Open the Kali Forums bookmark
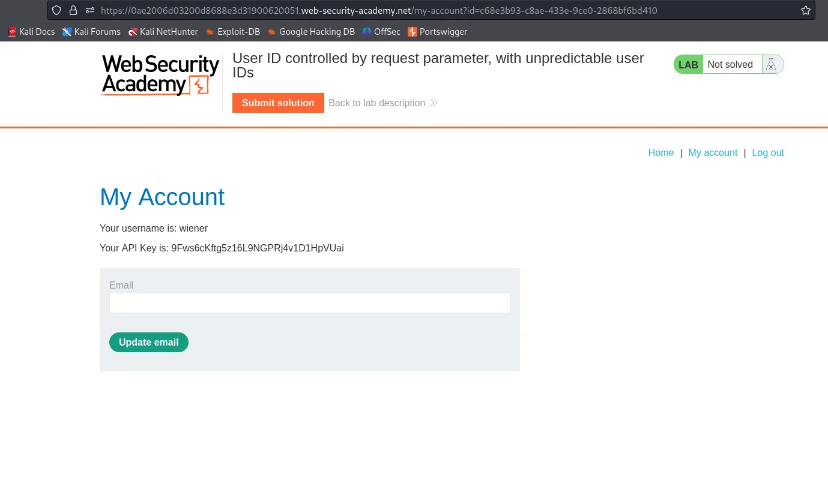The image size is (828, 504). point(91,32)
